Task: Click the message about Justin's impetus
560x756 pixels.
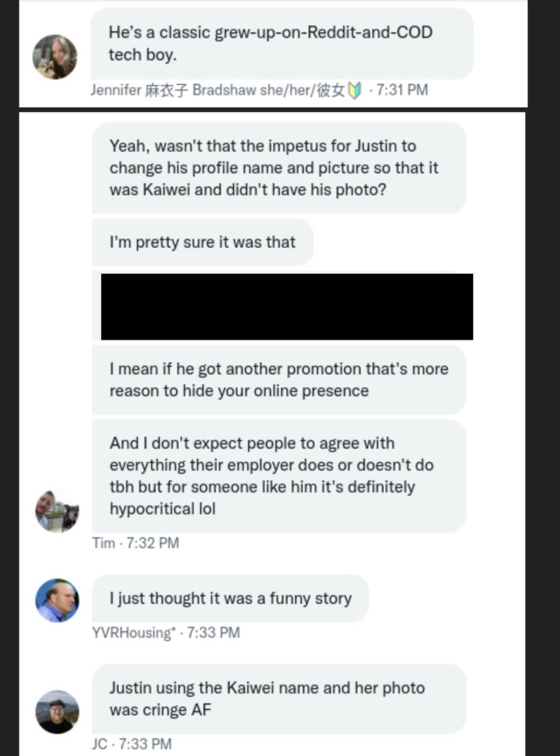Action: coord(278,168)
